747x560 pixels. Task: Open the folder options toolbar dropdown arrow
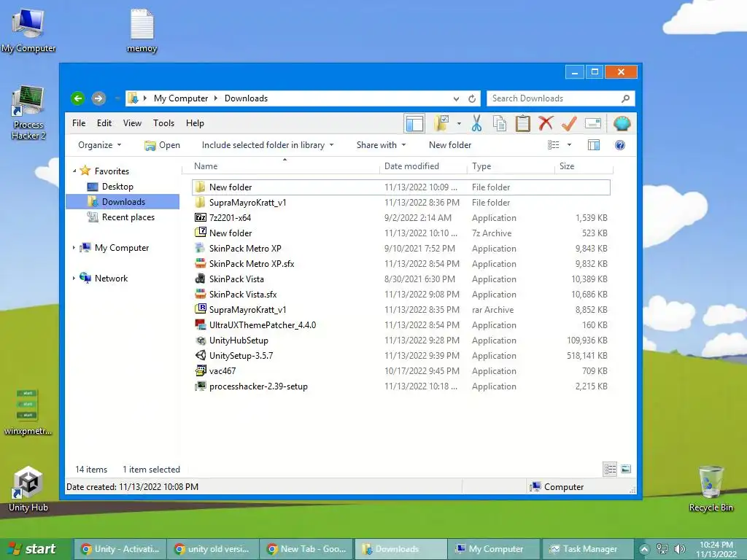[459, 123]
